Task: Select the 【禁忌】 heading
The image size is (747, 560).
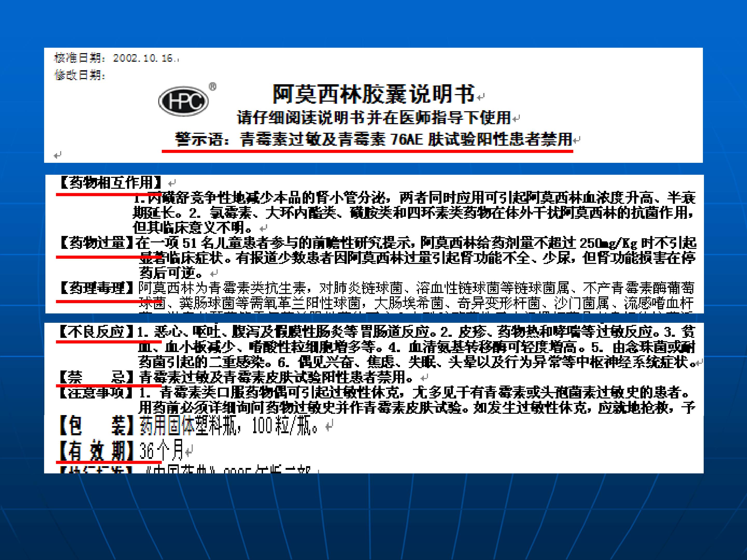Action: (x=96, y=377)
